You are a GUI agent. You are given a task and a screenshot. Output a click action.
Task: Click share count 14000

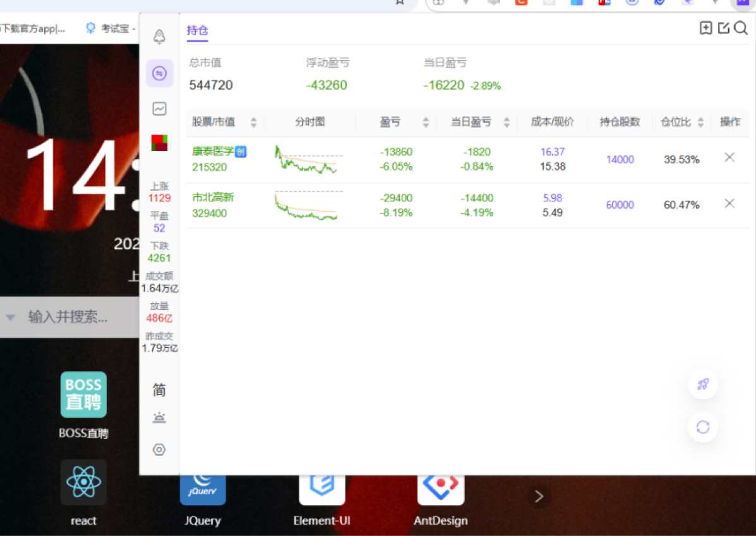(x=620, y=160)
